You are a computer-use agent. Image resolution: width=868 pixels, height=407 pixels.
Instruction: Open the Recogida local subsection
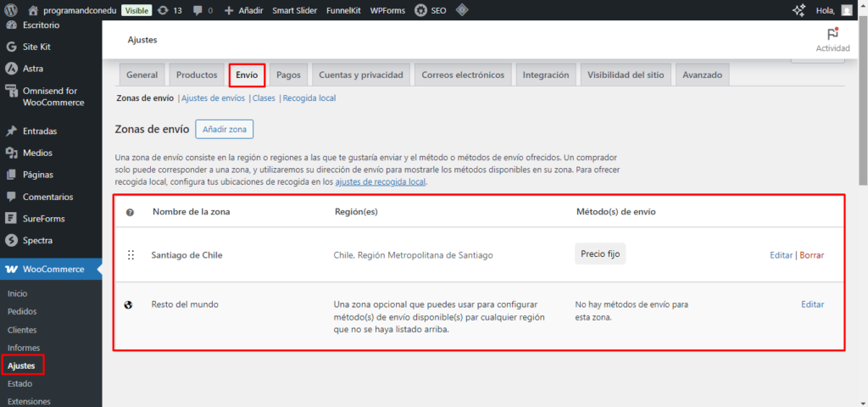pyautogui.click(x=309, y=98)
